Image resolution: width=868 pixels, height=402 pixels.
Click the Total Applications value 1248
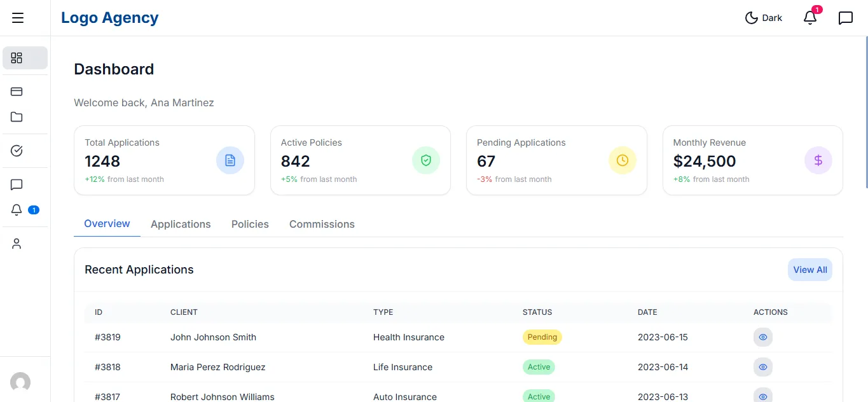coord(102,161)
